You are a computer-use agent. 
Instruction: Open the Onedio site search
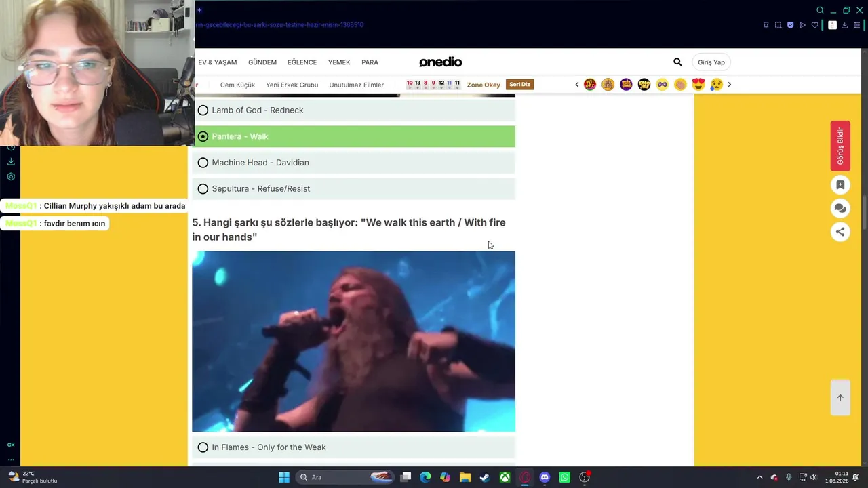tap(677, 62)
